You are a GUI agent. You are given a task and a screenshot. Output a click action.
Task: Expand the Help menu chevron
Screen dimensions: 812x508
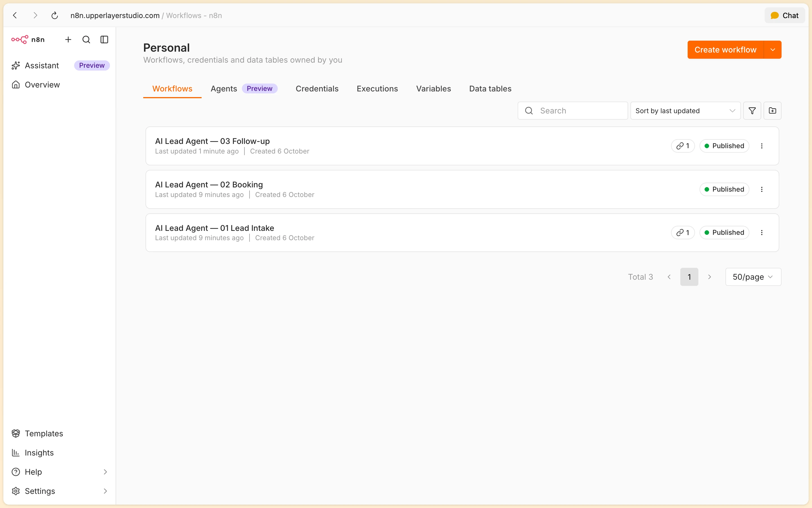[x=105, y=472]
